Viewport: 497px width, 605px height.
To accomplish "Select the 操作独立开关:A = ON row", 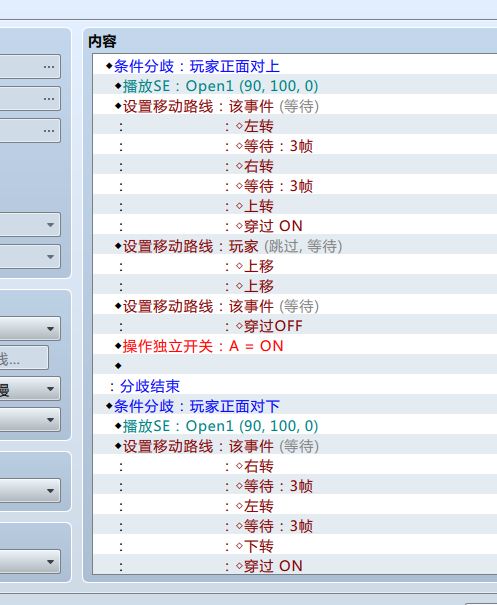I will coord(295,346).
